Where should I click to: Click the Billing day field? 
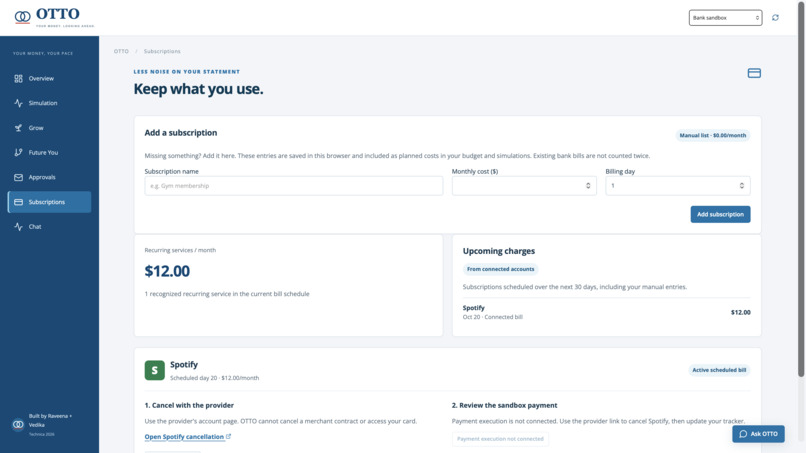click(677, 186)
